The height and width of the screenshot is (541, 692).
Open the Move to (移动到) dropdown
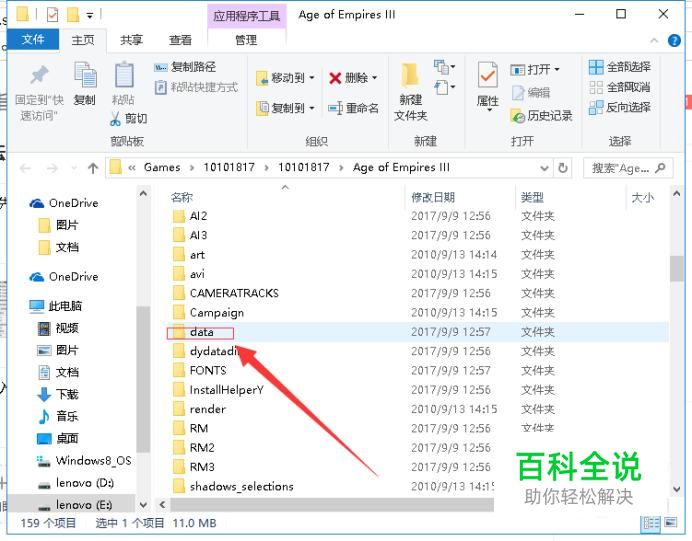tap(312, 78)
